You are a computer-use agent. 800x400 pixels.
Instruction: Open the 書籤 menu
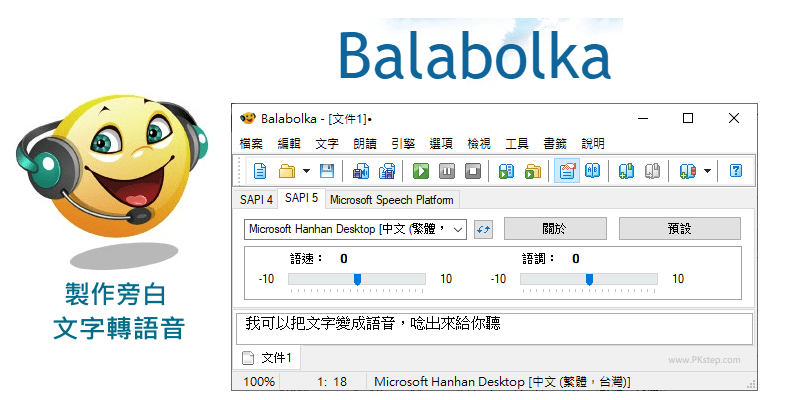(555, 144)
